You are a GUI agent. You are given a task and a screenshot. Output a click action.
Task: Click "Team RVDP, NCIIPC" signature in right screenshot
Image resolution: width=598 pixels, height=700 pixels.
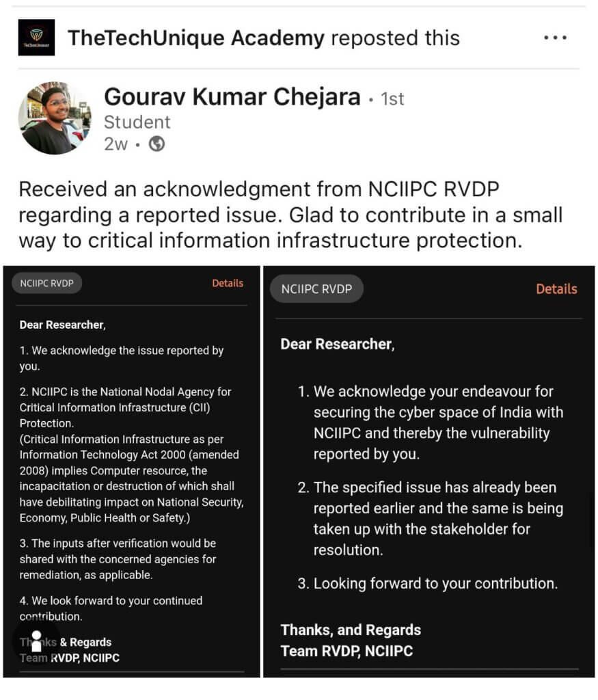click(x=346, y=651)
